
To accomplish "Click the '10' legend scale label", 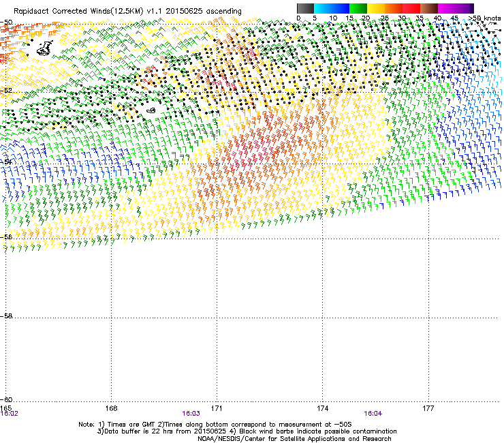I will pyautogui.click(x=333, y=18).
